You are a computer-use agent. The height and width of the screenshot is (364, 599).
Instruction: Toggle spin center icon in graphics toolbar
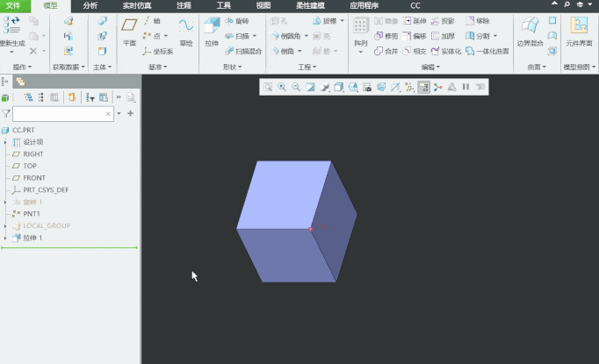tap(437, 88)
